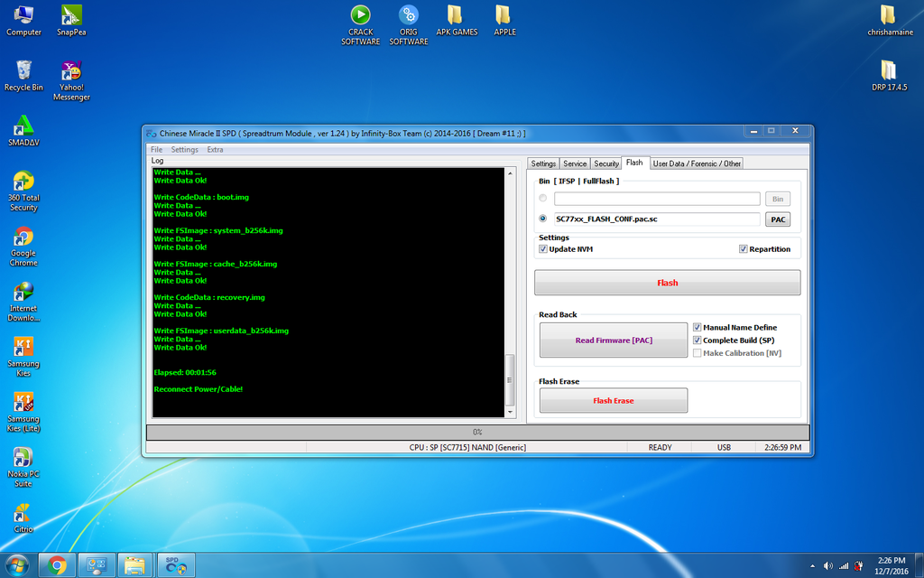Show hidden system tray icons
The height and width of the screenshot is (578, 924).
point(813,566)
